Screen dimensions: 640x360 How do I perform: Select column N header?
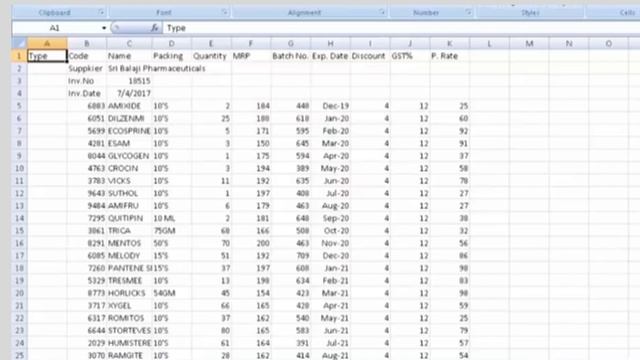click(569, 43)
